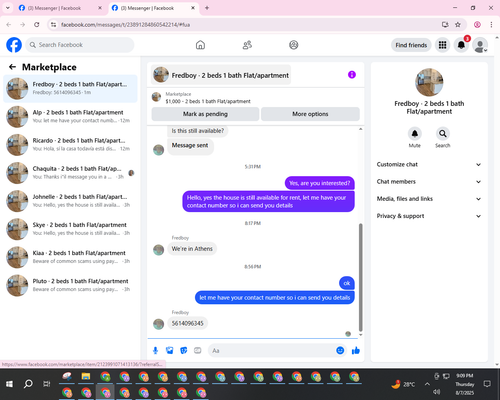This screenshot has width=500, height=400.
Task: Open the Menu grid icon
Action: point(442,45)
